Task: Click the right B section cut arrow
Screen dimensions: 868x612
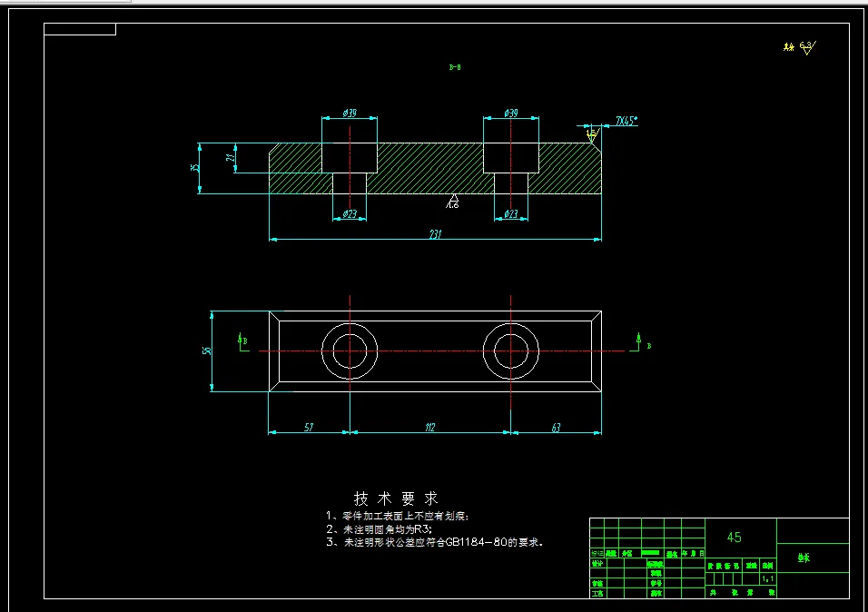Action: click(x=640, y=343)
